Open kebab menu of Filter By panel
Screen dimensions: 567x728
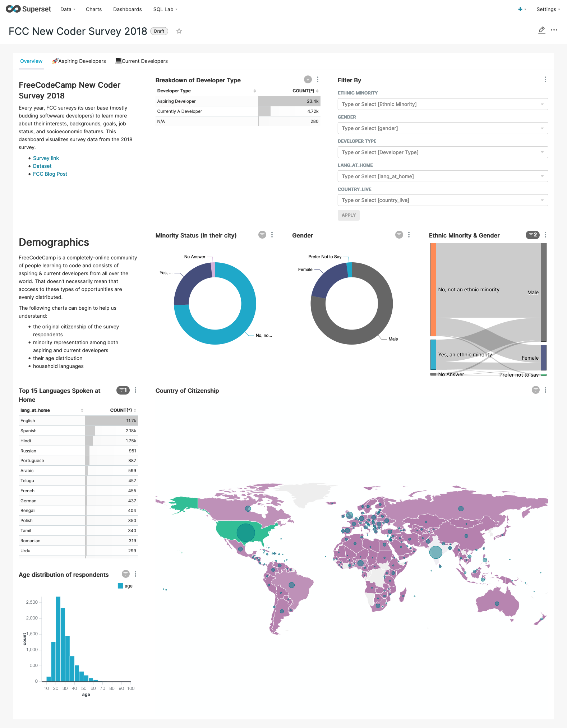click(545, 79)
